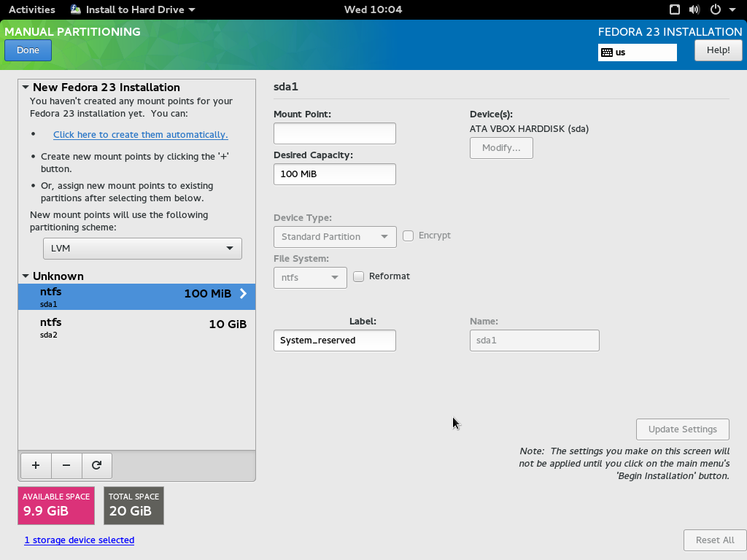
Task: Click the plus icon to add mount point
Action: point(36,465)
